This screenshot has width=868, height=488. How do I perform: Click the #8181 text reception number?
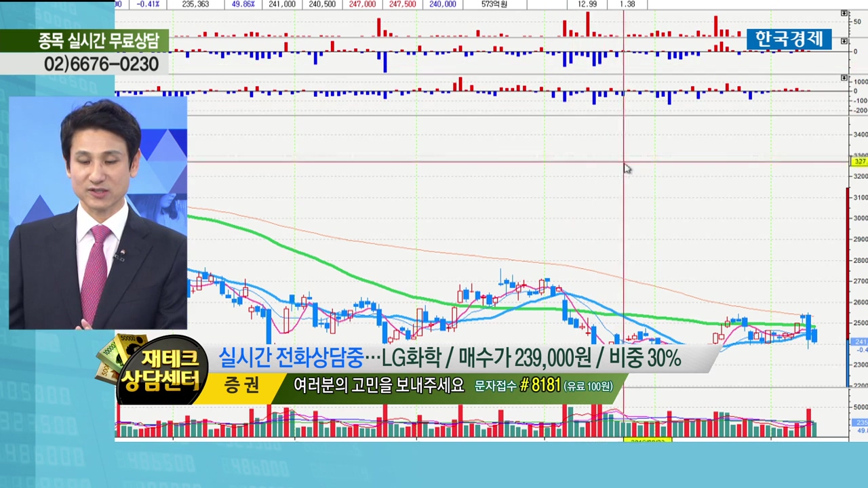(540, 386)
